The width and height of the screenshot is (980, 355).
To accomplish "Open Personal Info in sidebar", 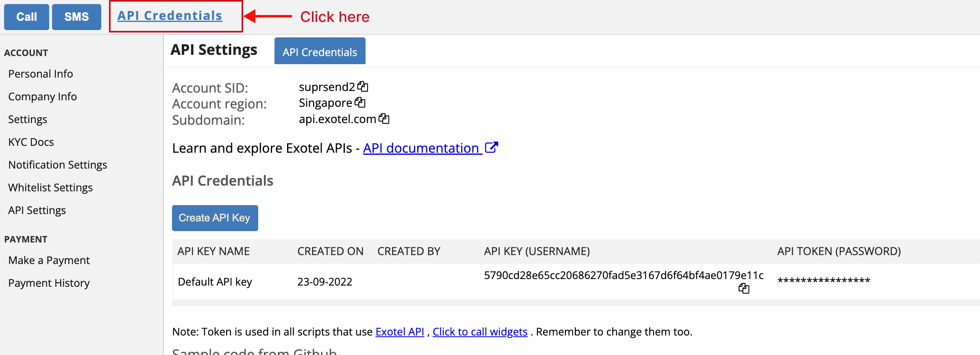I will pos(41,74).
